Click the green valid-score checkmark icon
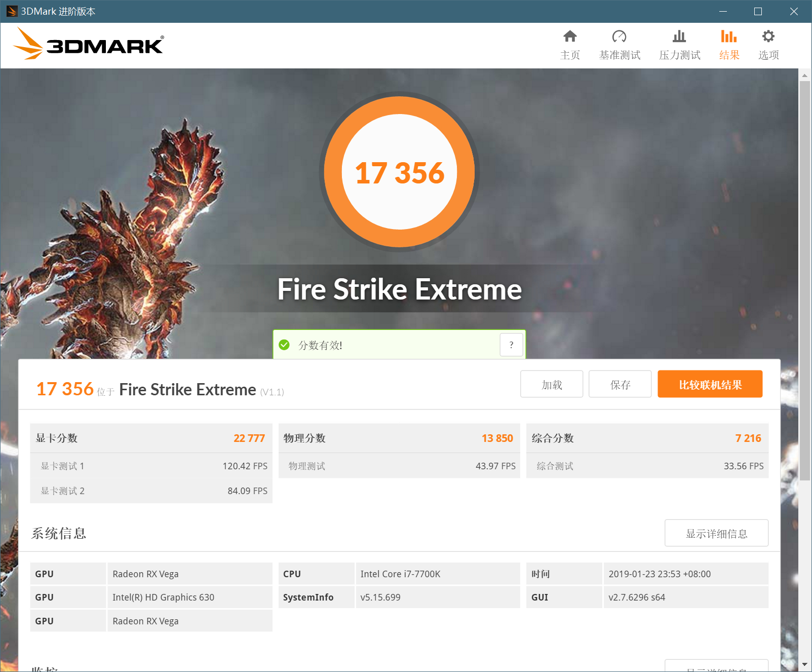Image resolution: width=812 pixels, height=672 pixels. coord(284,345)
